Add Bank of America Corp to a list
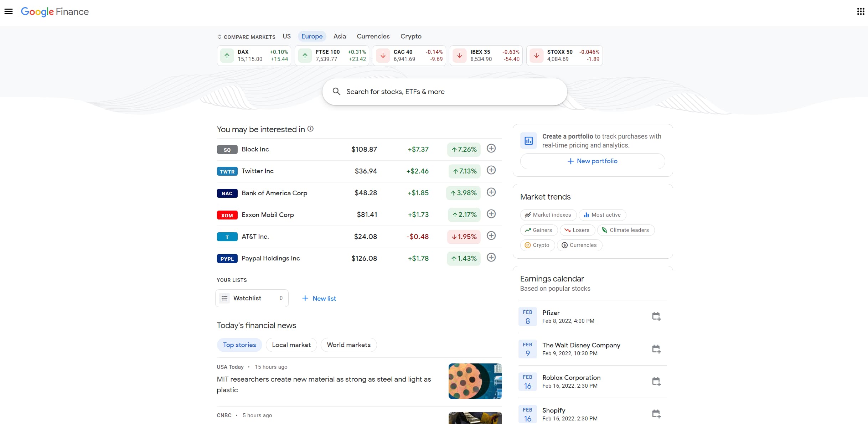This screenshot has height=424, width=868. click(491, 192)
